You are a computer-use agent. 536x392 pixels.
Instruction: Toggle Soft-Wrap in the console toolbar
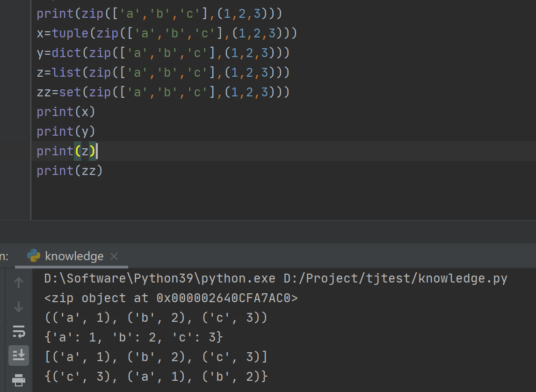pos(18,333)
